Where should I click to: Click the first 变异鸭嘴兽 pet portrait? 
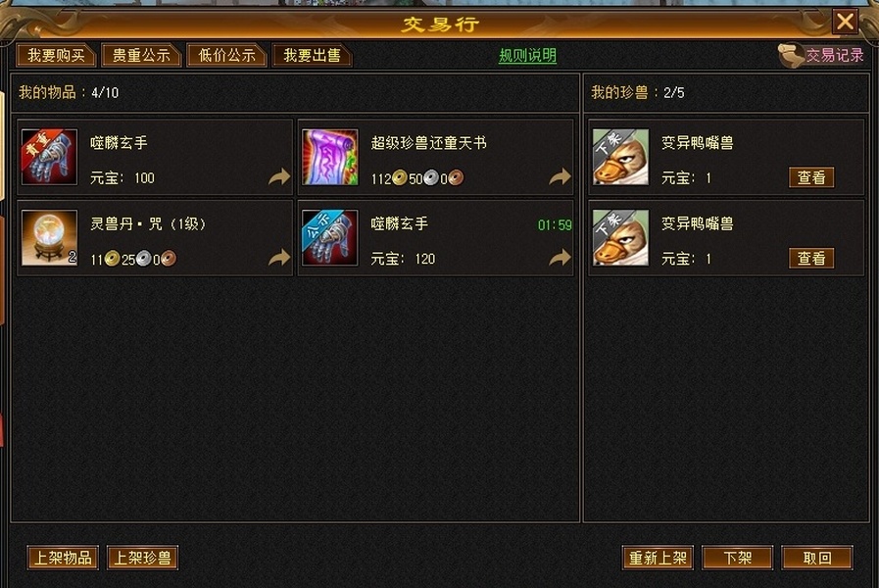[x=620, y=157]
